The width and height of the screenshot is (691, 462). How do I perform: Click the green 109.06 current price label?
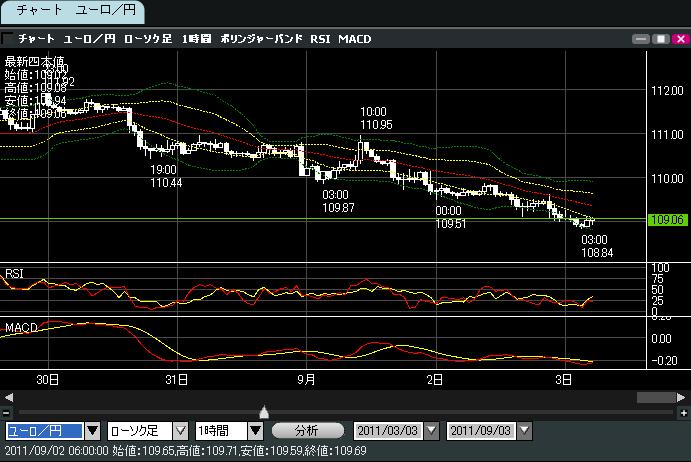pos(664,219)
